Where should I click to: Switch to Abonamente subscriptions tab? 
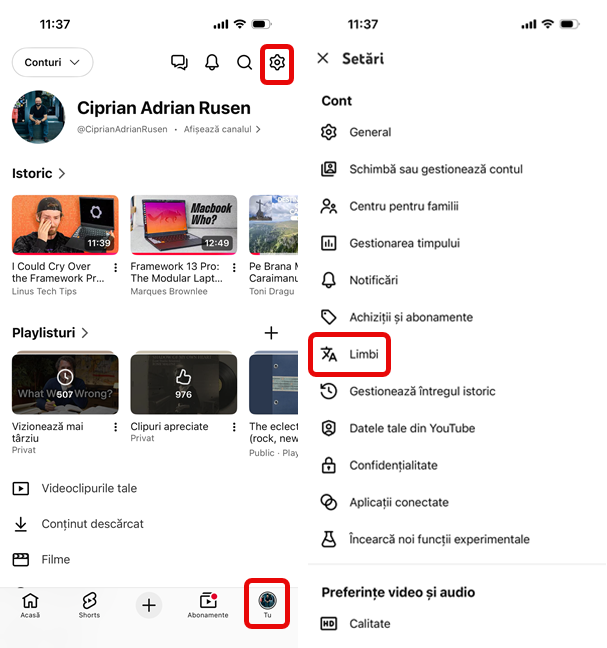(x=208, y=606)
